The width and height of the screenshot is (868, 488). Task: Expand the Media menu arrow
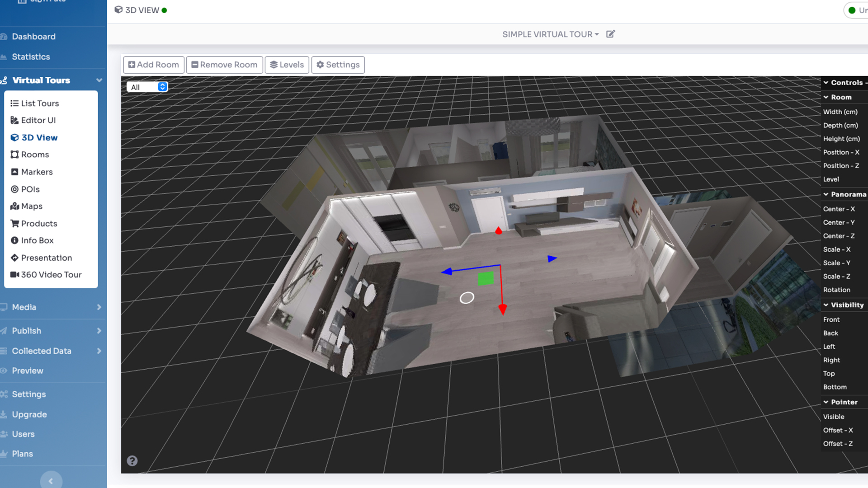tap(99, 307)
